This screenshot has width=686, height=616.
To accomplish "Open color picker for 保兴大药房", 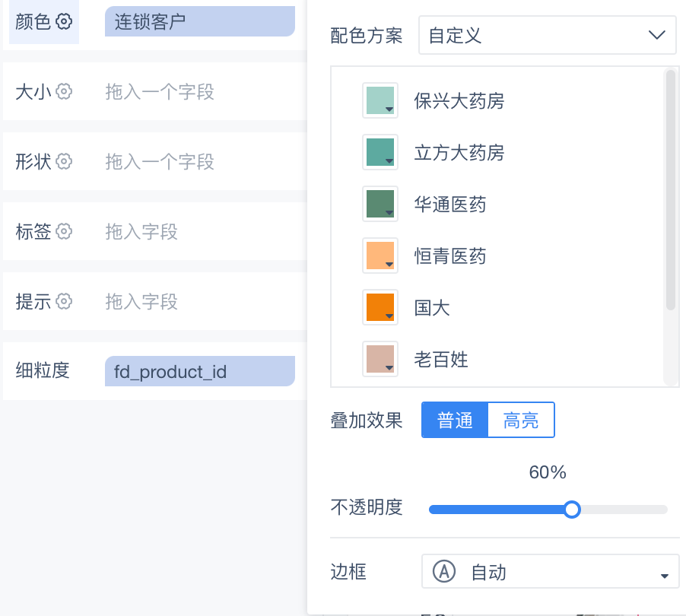I will click(380, 100).
